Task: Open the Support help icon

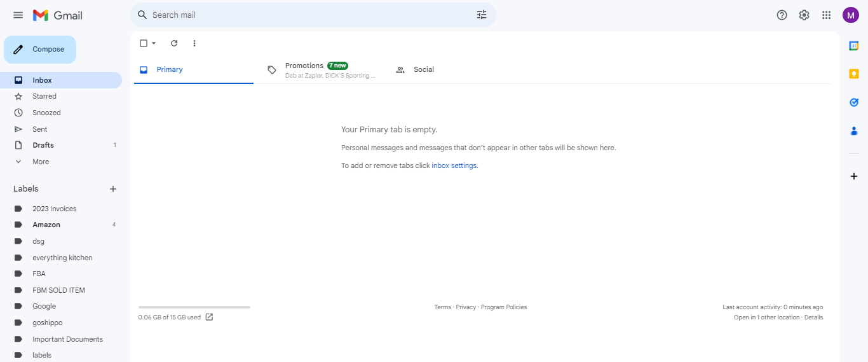Action: point(782,15)
